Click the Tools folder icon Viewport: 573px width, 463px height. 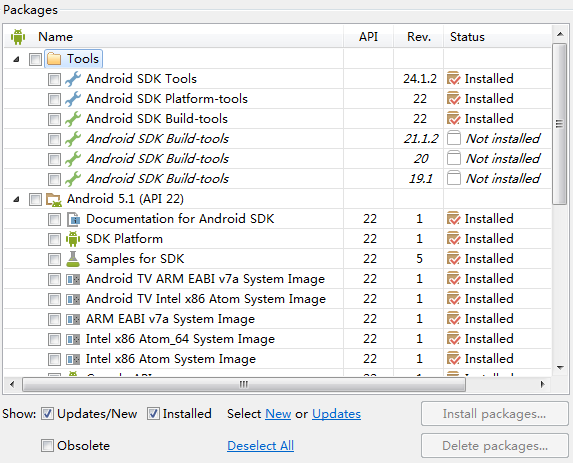point(54,58)
